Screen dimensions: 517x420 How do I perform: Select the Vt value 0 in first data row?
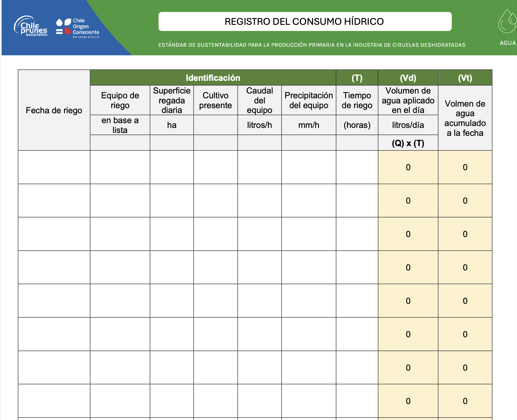click(x=465, y=167)
